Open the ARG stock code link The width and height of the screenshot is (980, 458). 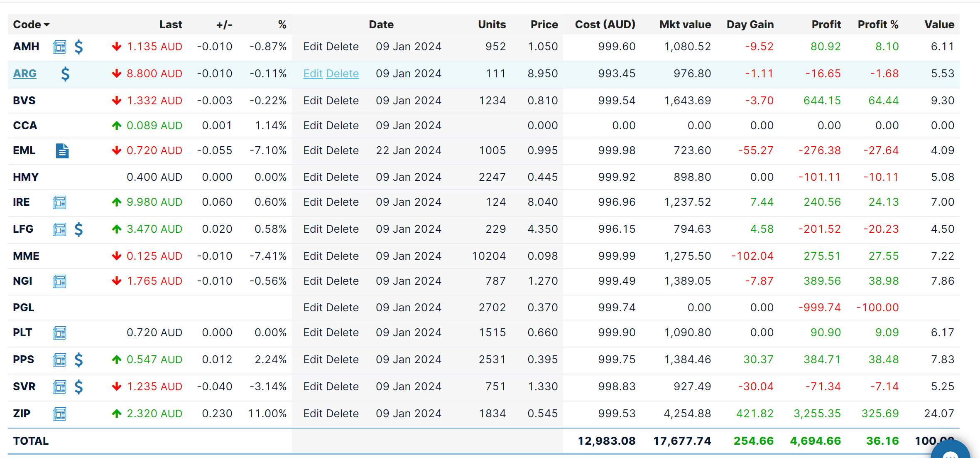point(24,74)
